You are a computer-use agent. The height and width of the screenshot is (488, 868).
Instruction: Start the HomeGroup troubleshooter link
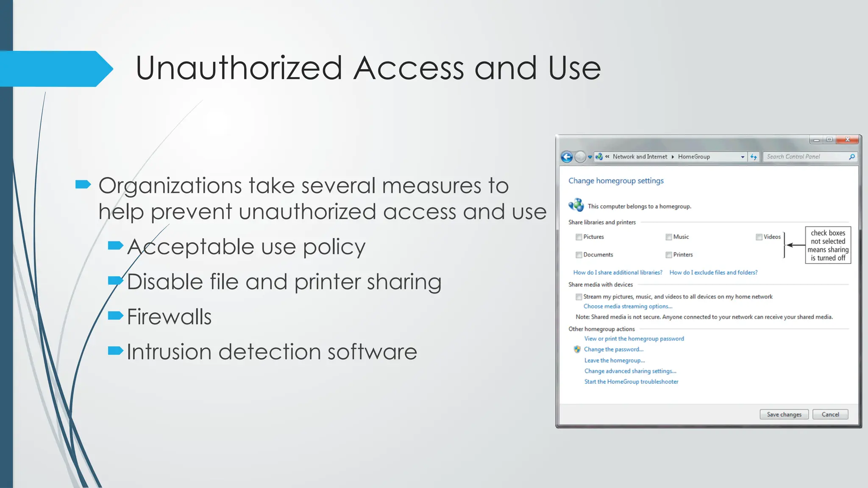(x=631, y=382)
